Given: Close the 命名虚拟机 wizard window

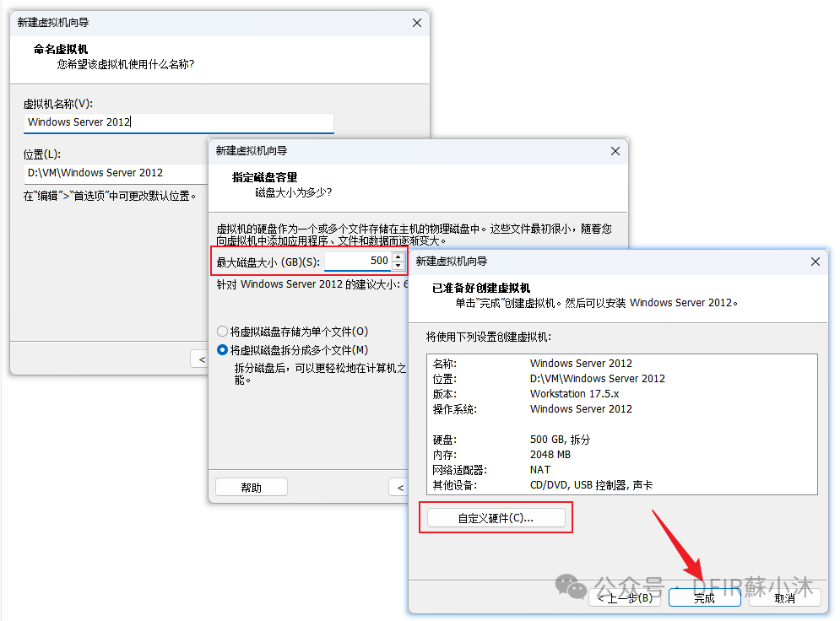Looking at the screenshot, I should click(x=417, y=23).
